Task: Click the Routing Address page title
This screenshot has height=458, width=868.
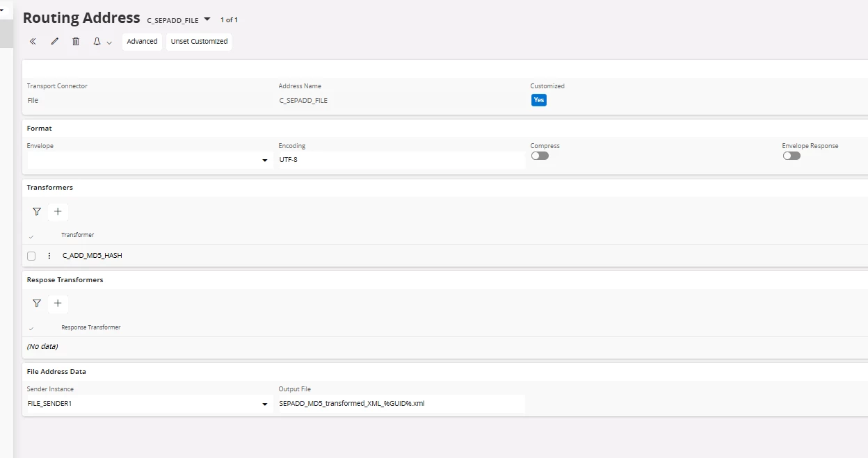Action: coord(81,18)
